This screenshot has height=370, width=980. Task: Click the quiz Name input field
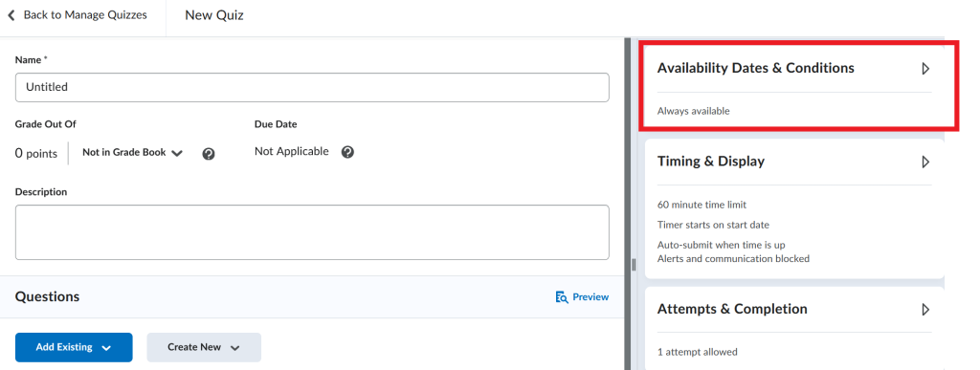pos(312,87)
